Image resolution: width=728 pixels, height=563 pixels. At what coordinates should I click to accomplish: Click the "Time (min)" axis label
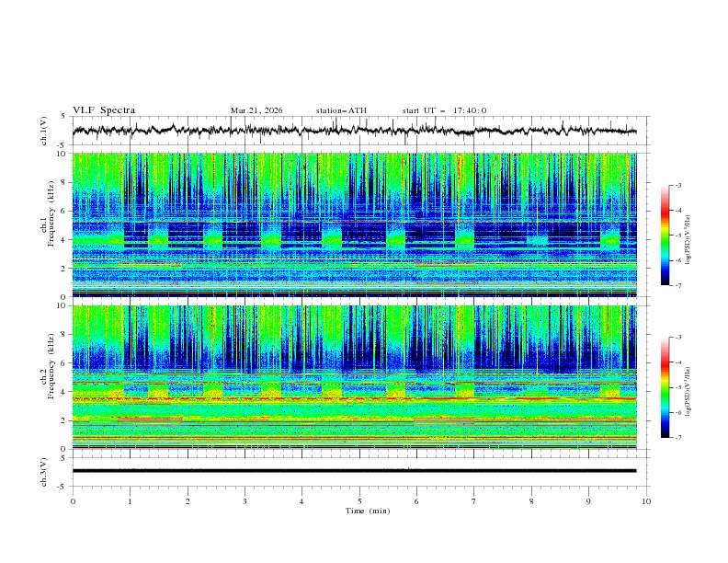368,511
